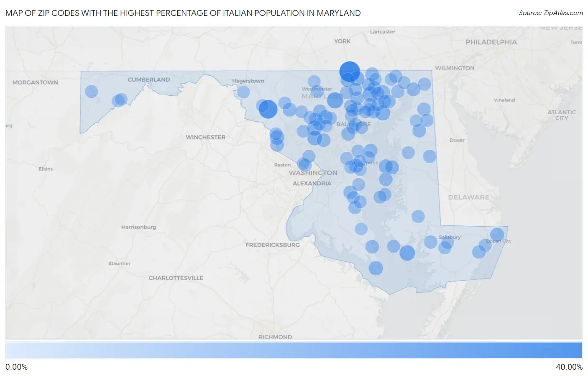Click the blue gradient legend bar
This screenshot has height=376, width=588.
pos(294,350)
